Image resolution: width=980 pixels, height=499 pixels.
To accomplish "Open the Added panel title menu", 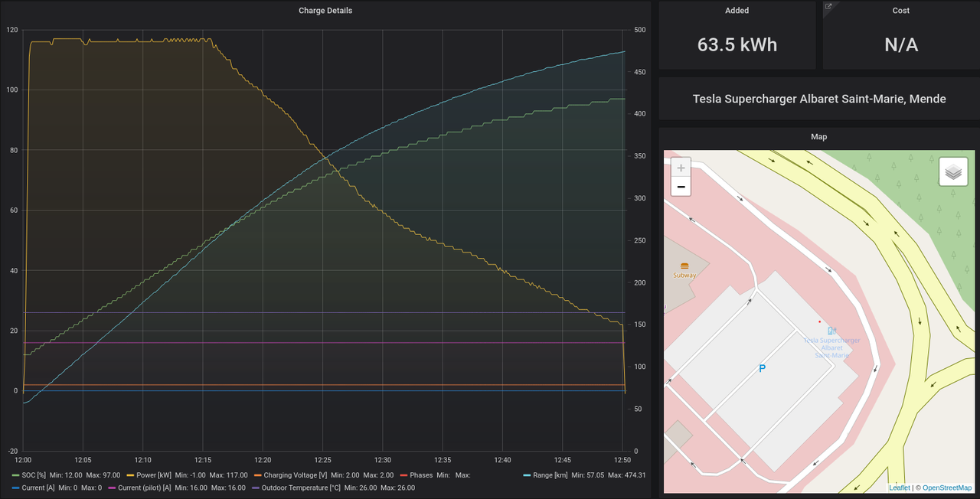I will click(737, 11).
